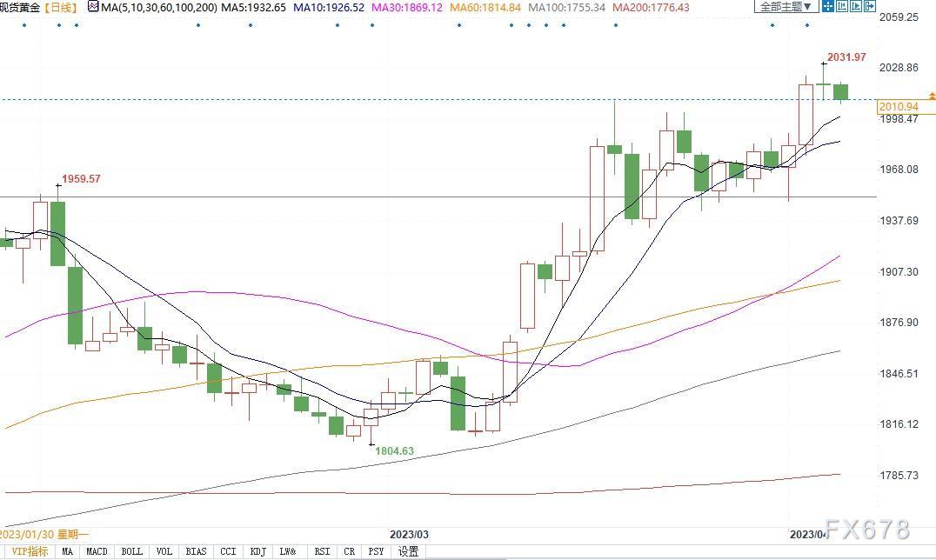Click the 1959.57 peak price label
This screenshot has height=560, width=936.
coord(81,179)
